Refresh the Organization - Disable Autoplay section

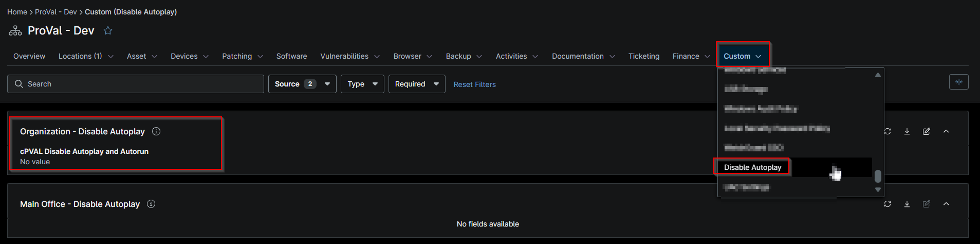pyautogui.click(x=887, y=131)
